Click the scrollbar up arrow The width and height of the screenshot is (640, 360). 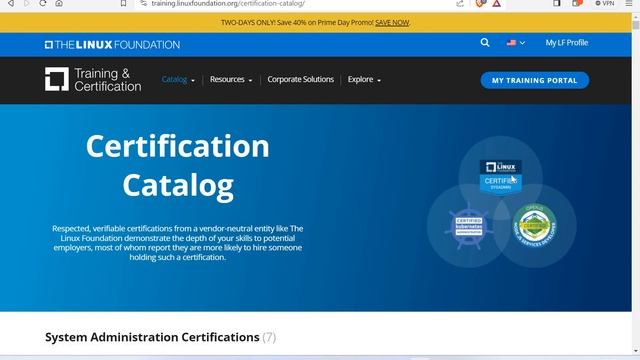tap(636, 17)
